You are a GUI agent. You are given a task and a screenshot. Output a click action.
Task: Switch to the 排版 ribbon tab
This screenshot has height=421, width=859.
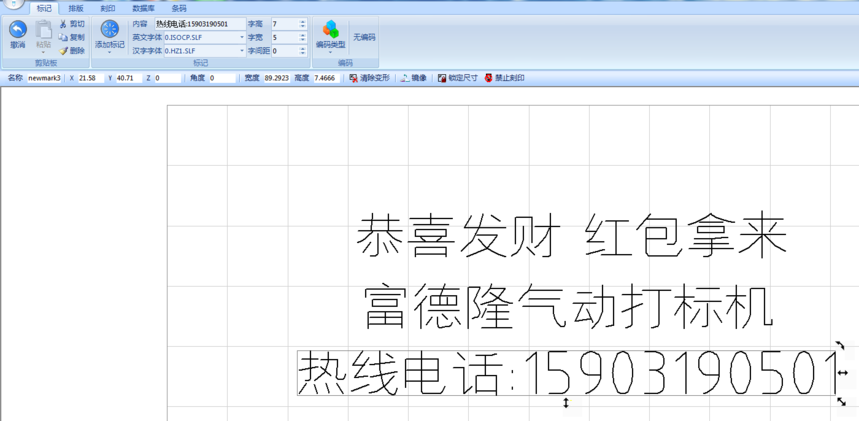pos(76,8)
